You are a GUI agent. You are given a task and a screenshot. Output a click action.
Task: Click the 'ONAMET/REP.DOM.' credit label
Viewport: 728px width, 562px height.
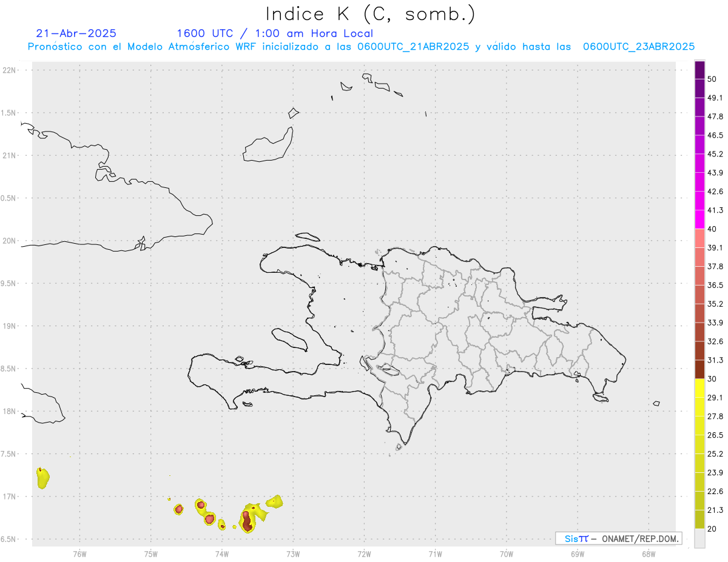(x=639, y=538)
